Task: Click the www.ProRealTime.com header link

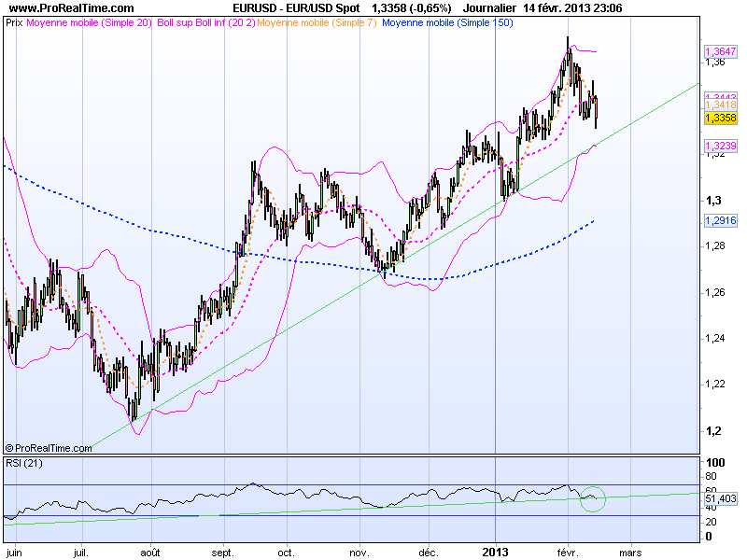Action: click(x=72, y=8)
